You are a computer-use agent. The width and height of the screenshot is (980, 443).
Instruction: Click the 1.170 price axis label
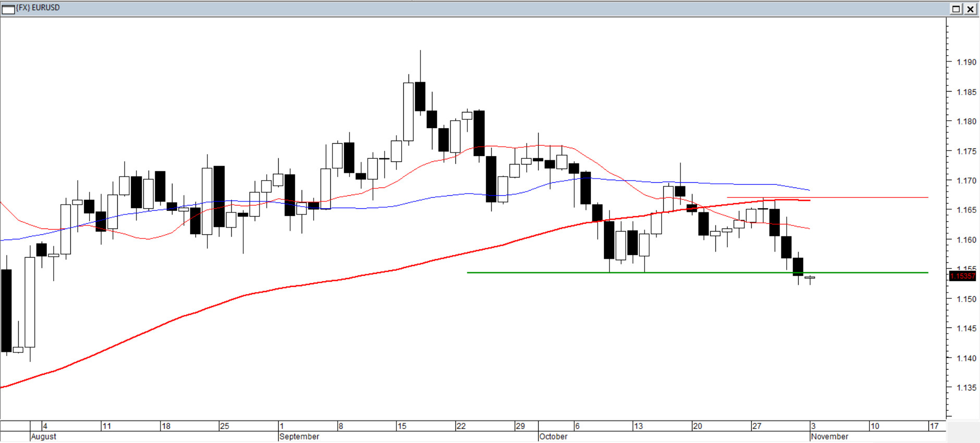coord(966,181)
